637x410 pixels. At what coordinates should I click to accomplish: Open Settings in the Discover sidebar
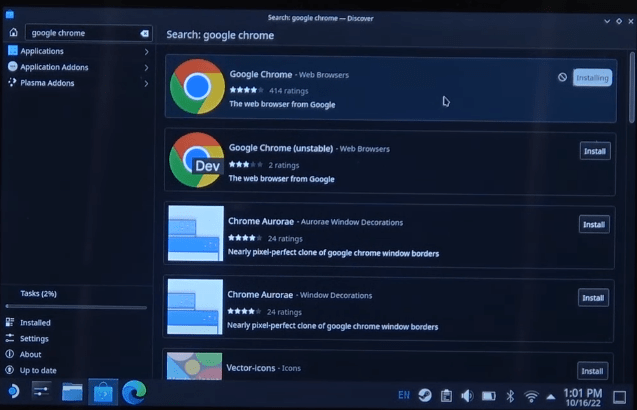34,339
